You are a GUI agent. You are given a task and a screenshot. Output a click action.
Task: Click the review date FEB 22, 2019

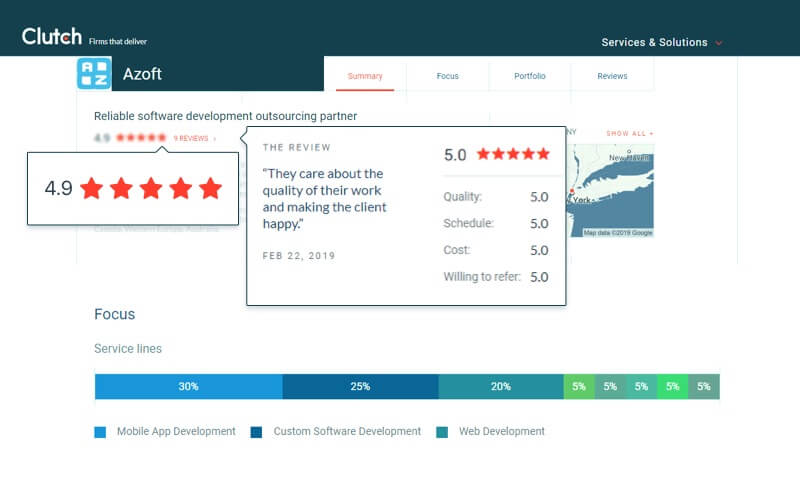point(299,256)
